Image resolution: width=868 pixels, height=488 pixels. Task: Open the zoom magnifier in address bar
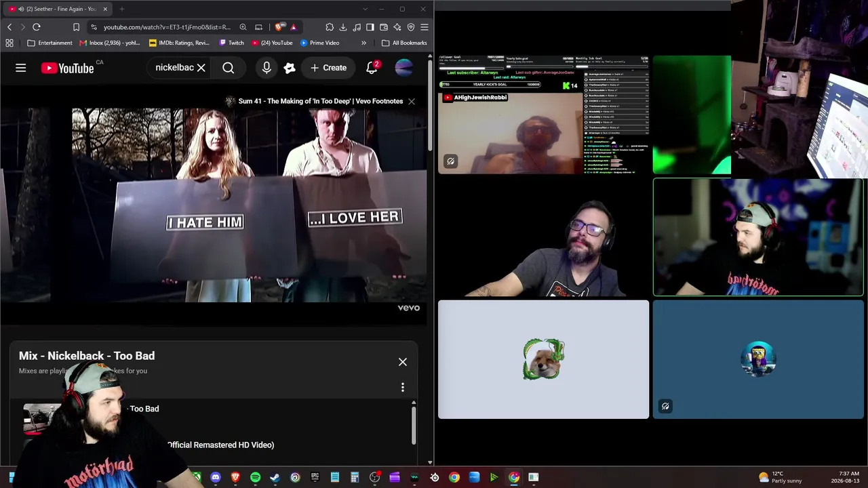(x=243, y=27)
